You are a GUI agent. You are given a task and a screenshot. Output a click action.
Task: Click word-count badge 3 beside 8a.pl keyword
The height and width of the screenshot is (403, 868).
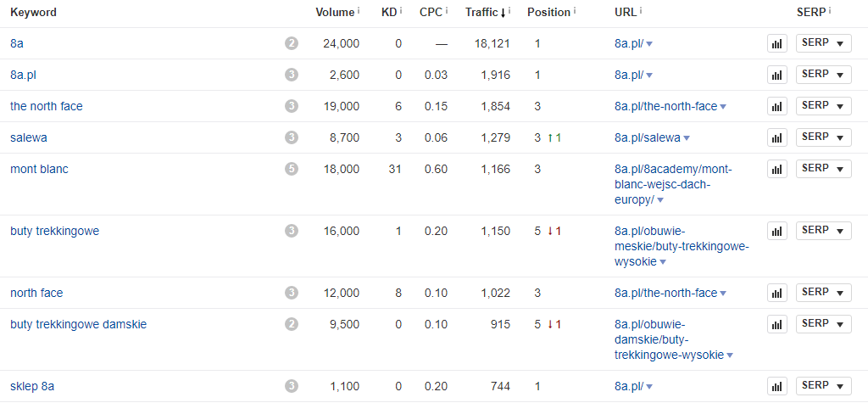coord(292,75)
